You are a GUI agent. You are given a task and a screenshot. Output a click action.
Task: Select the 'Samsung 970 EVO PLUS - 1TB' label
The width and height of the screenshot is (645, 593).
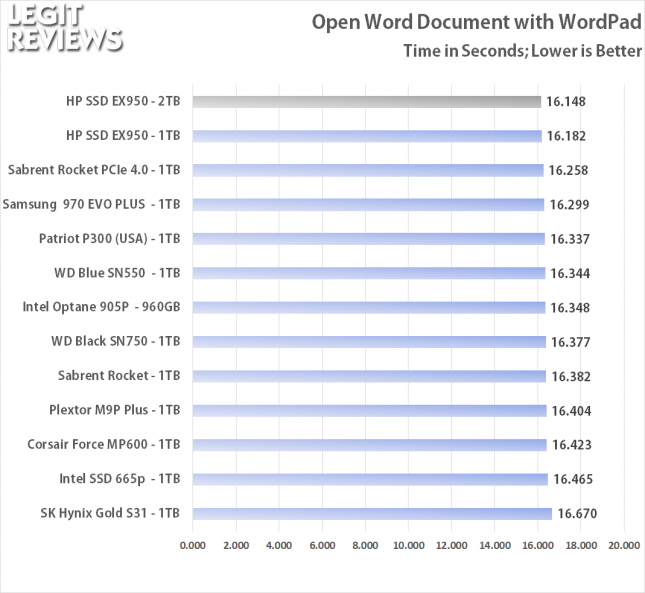point(91,204)
